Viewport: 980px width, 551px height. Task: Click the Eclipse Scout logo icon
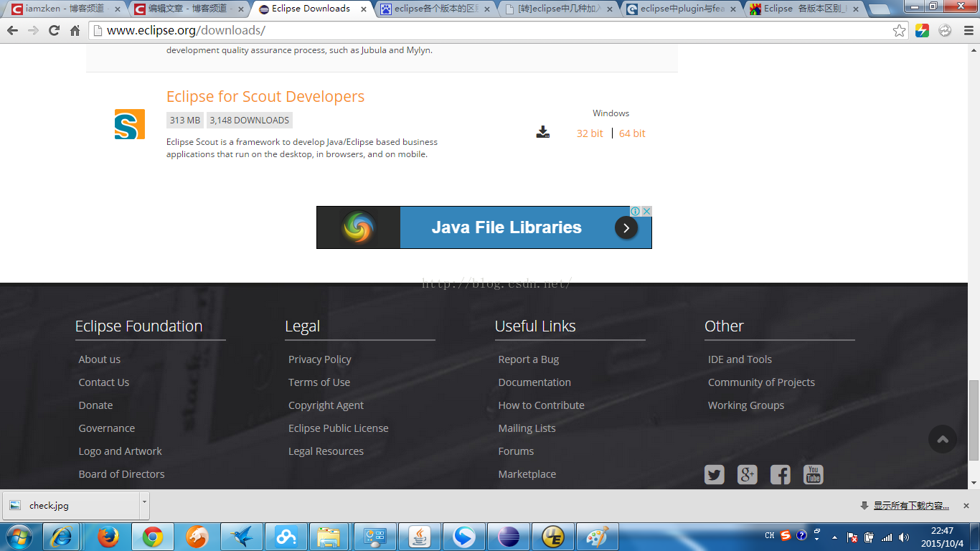(x=130, y=124)
